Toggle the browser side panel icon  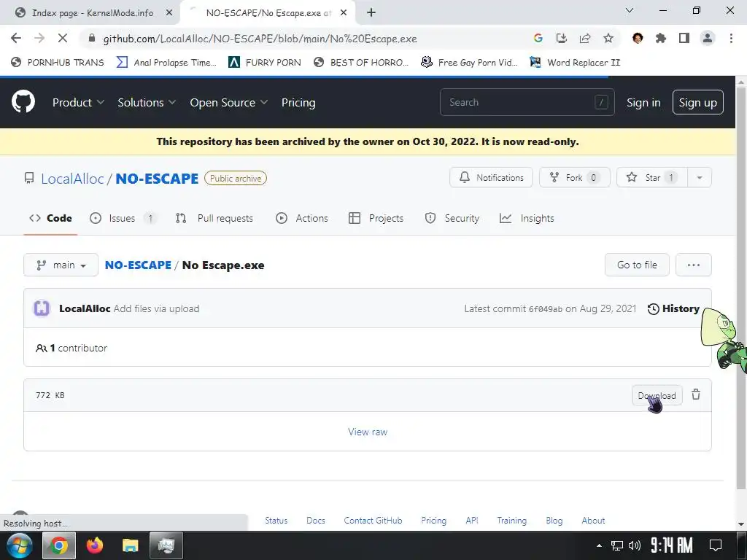click(684, 38)
